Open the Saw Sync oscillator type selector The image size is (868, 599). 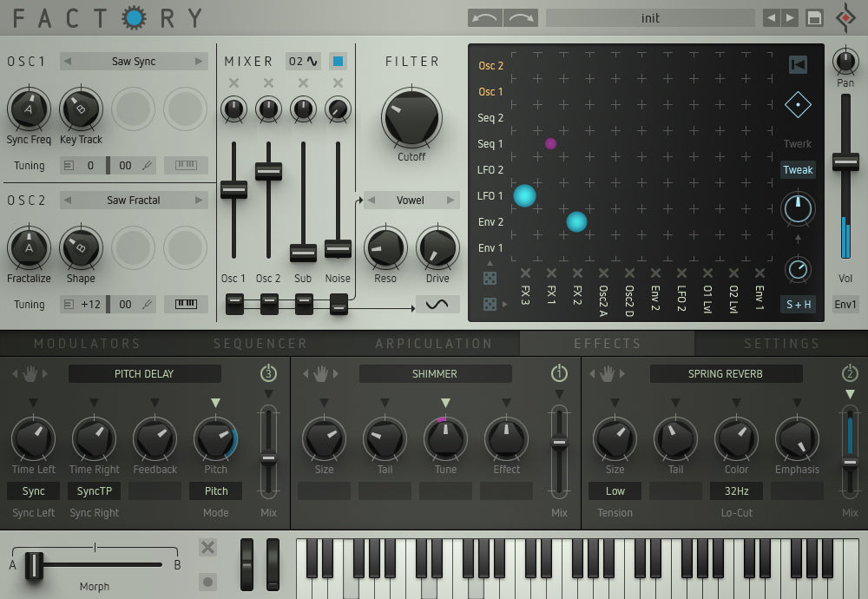132,61
